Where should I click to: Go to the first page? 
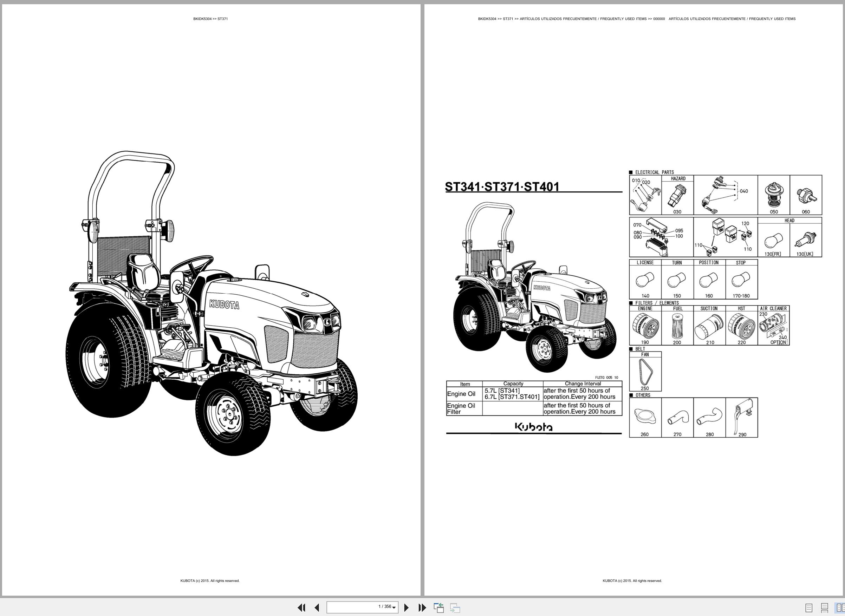tap(301, 608)
